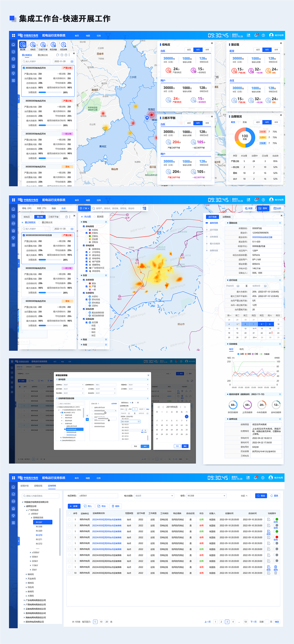Click the 查询 search button

pos(261,496)
